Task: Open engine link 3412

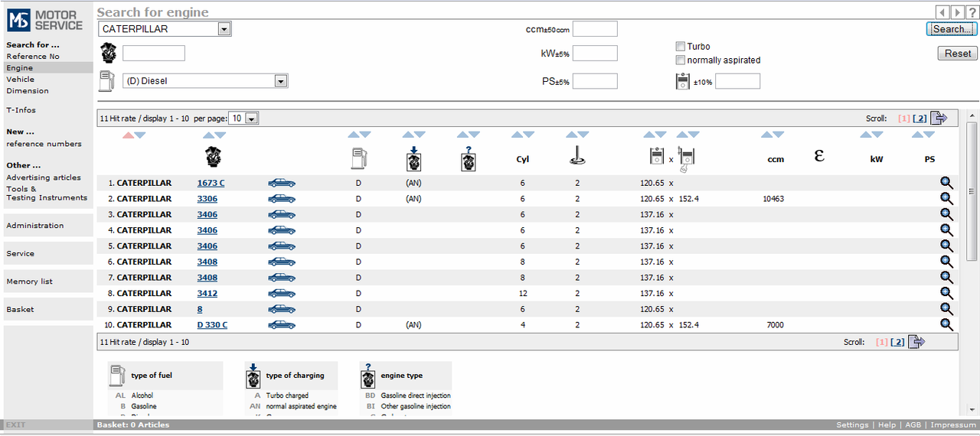Action: pyautogui.click(x=207, y=293)
